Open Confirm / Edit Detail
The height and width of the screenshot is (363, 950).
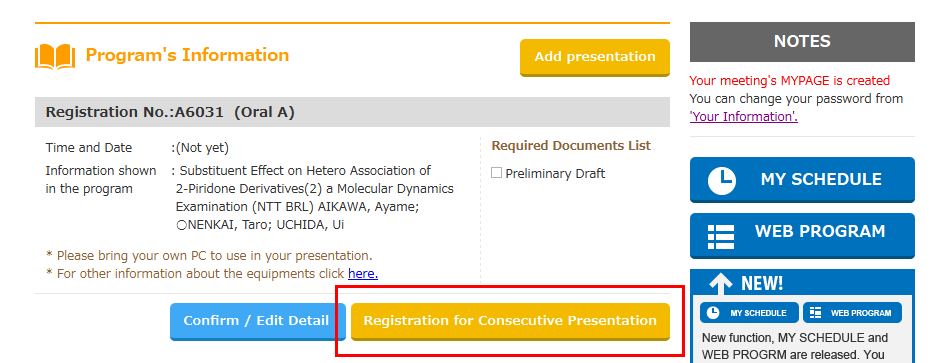tap(257, 321)
